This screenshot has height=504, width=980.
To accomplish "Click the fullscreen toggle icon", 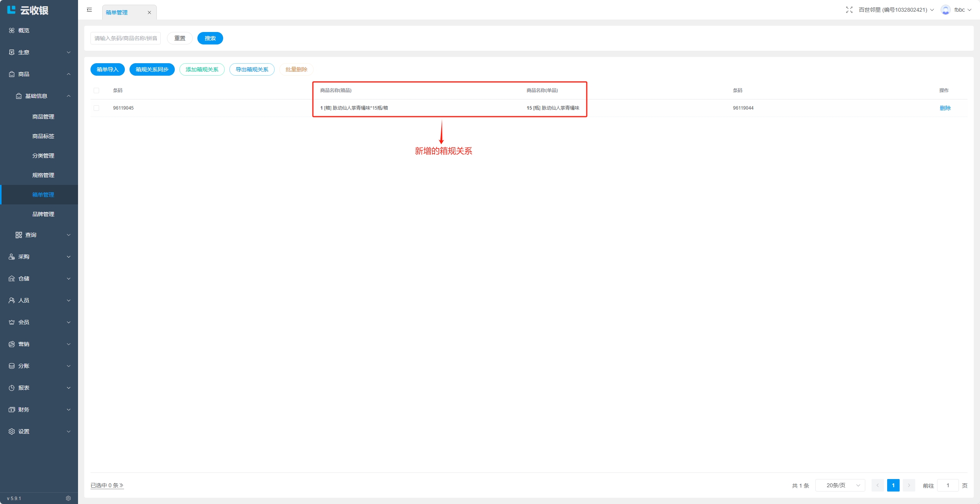I will click(x=849, y=10).
